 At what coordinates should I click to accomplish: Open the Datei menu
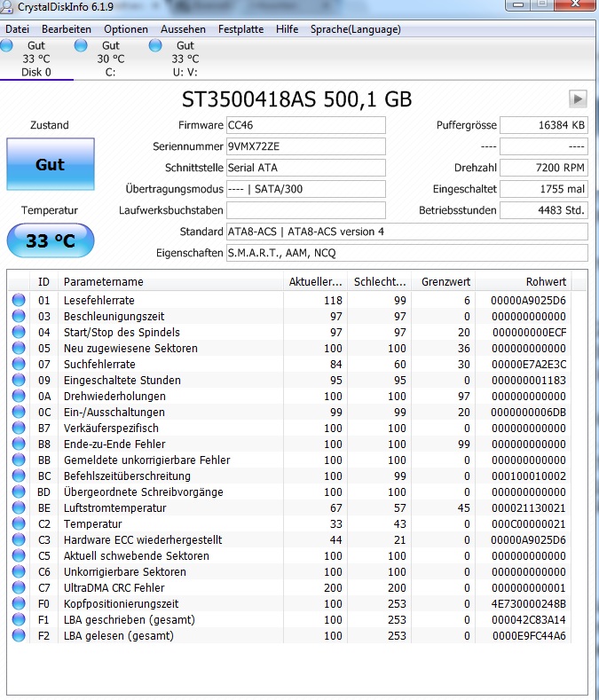pos(18,29)
